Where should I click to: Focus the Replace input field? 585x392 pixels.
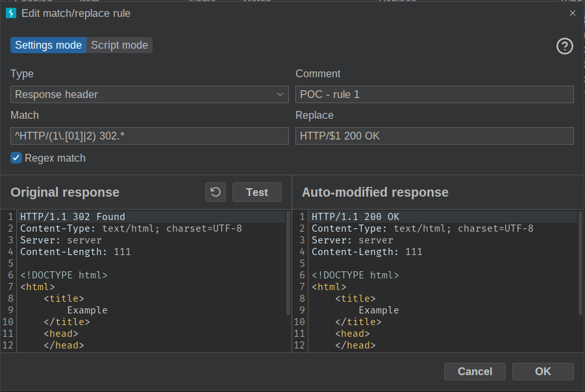pos(434,136)
